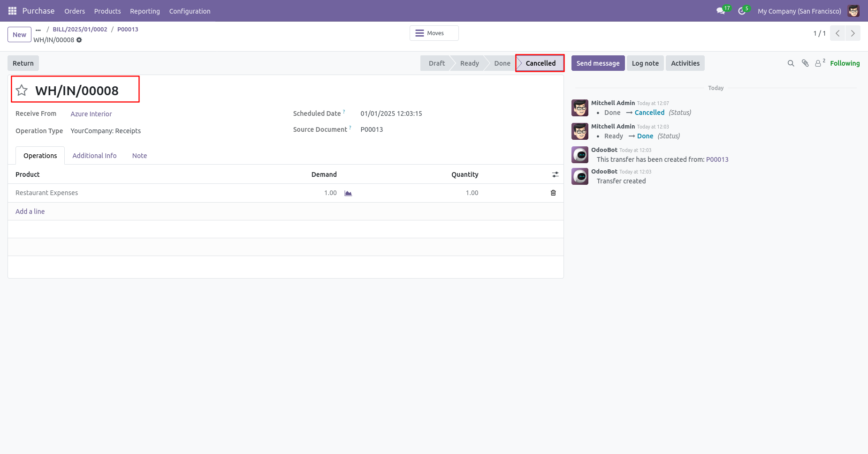
Task: Open the Orders menu
Action: click(75, 11)
